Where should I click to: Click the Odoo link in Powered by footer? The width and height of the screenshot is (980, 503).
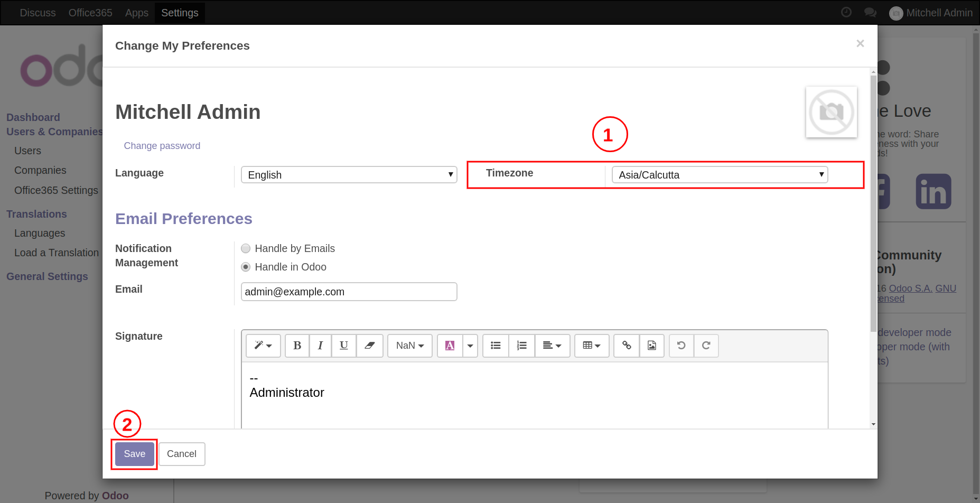[115, 496]
